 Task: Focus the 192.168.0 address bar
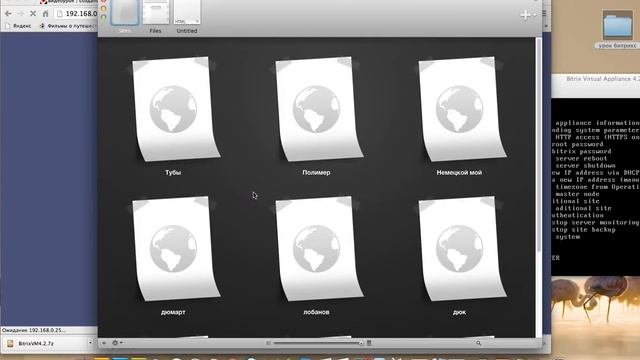click(77, 13)
